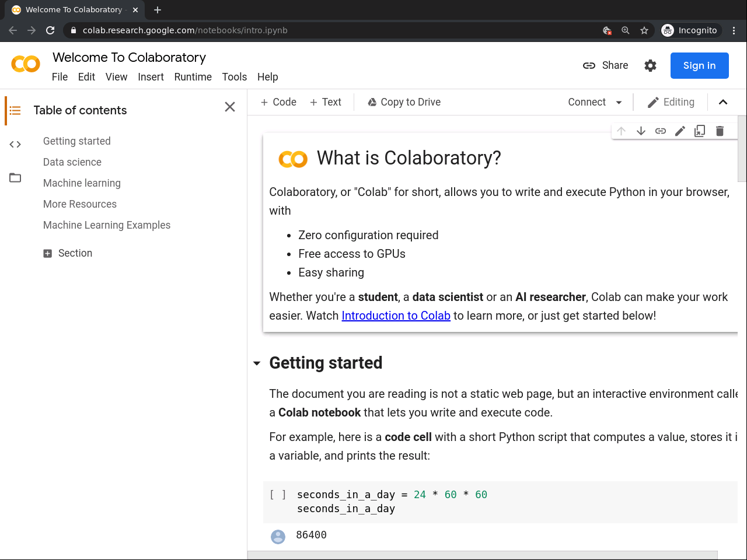The height and width of the screenshot is (560, 747).
Task: Toggle the table of contents sidebar icon
Action: (15, 110)
